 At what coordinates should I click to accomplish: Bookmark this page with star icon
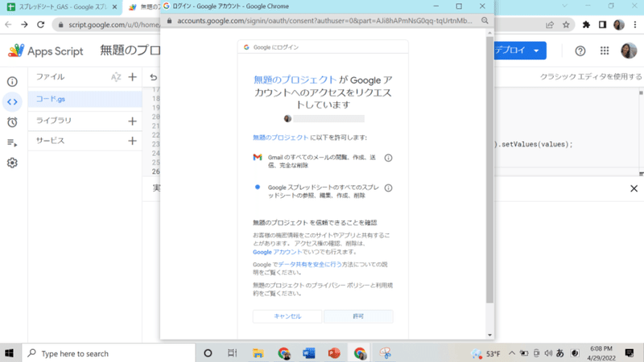click(566, 25)
